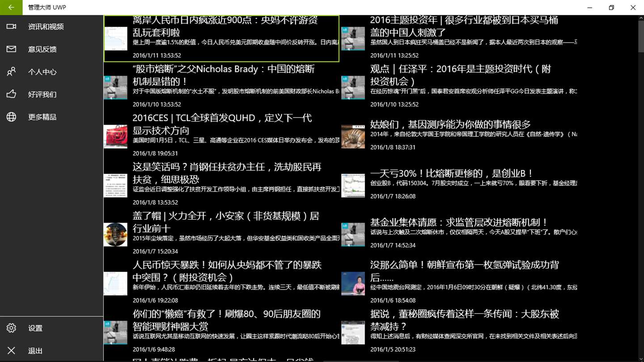The image size is (644, 362).
Task: Click thumbnail of 肖钢任扶贫办主任 article
Action: pyautogui.click(x=115, y=185)
